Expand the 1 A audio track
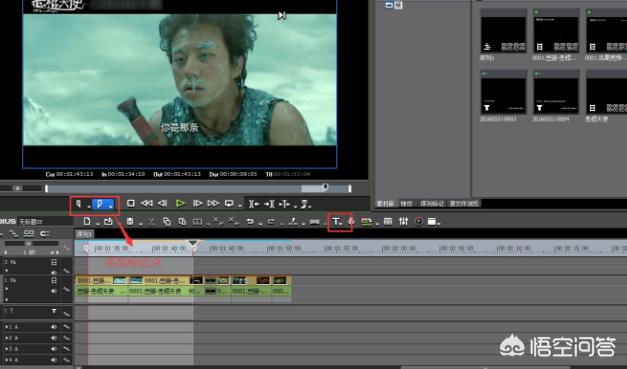 tap(6, 327)
